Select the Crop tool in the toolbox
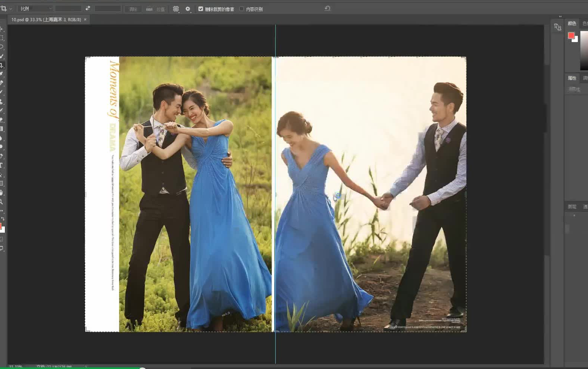588x369 pixels. coord(2,65)
